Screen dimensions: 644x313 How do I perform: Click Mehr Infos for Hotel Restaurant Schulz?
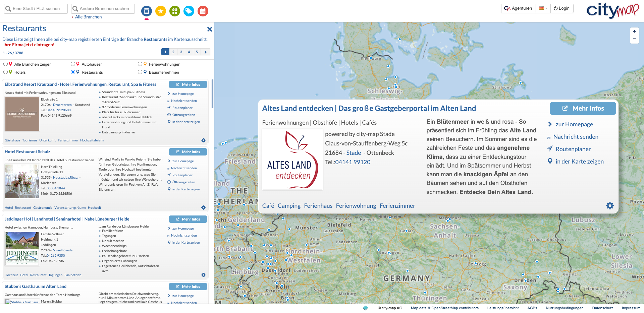pos(188,152)
